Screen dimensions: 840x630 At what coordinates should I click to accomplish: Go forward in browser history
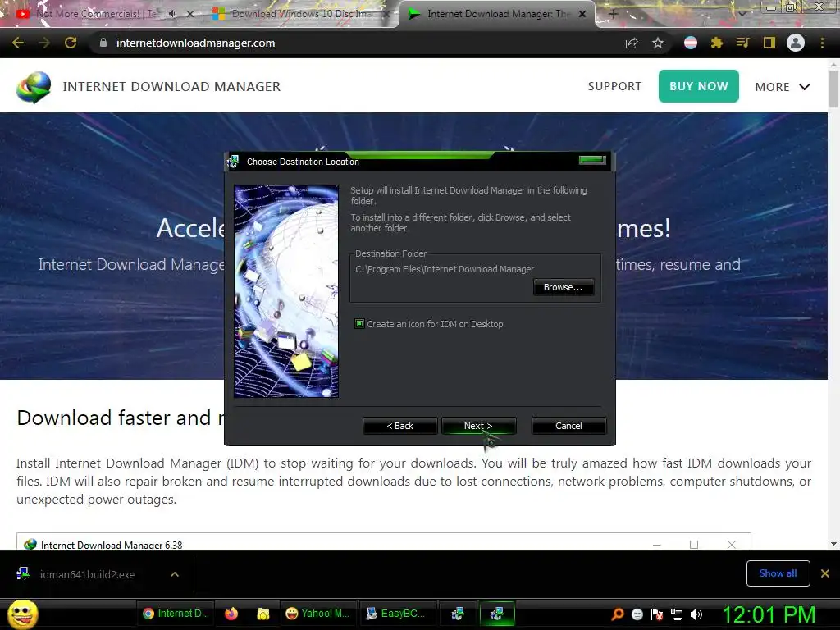coord(44,43)
